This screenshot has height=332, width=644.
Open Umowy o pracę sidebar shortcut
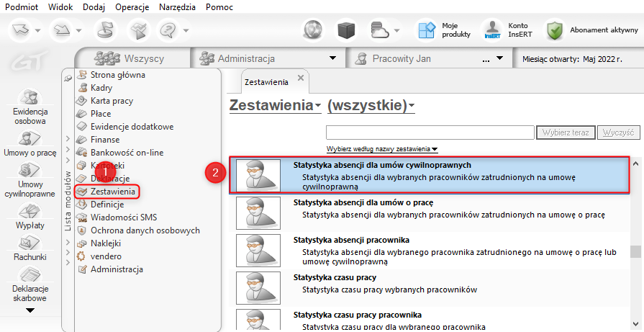click(x=30, y=144)
